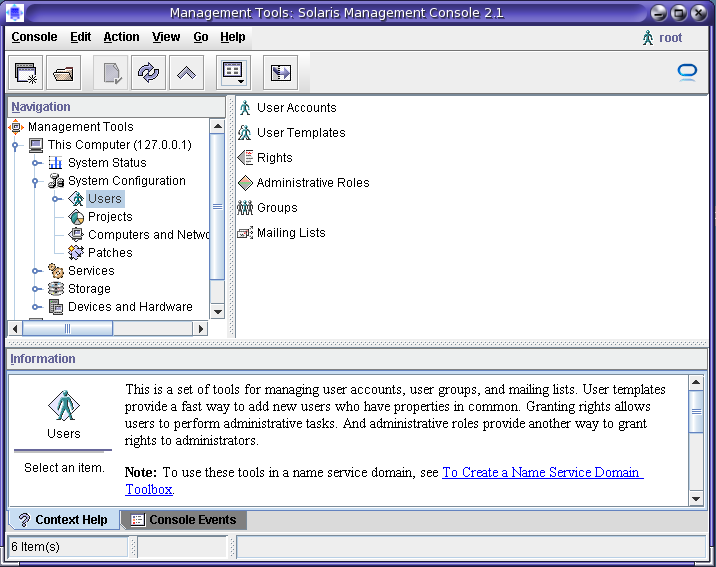This screenshot has height=567, width=716.
Task: Select Patches in the navigation tree
Action: click(110, 252)
